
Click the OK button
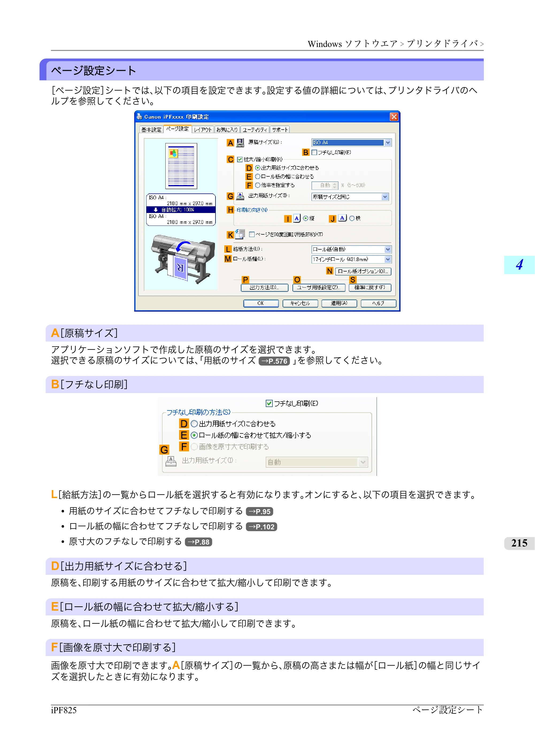click(261, 303)
